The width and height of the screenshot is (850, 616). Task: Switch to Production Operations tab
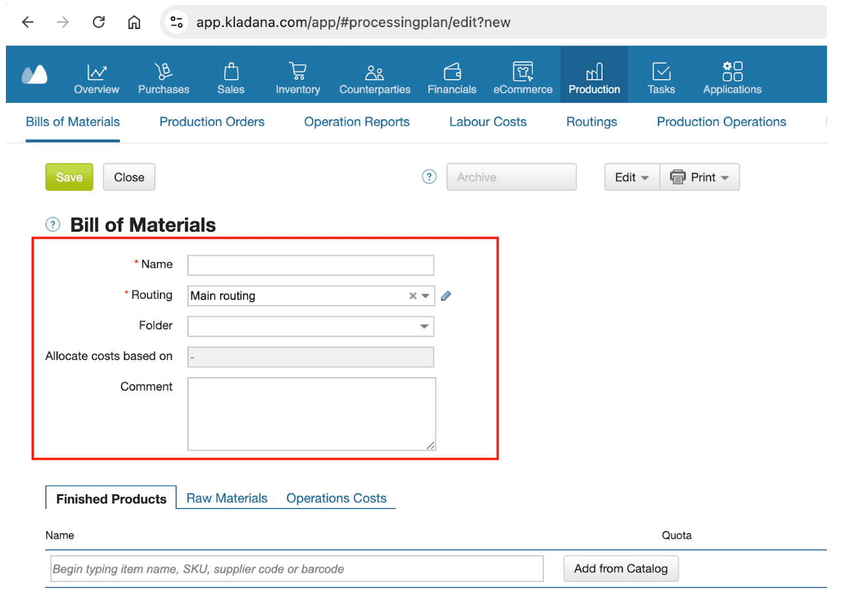[x=721, y=122]
